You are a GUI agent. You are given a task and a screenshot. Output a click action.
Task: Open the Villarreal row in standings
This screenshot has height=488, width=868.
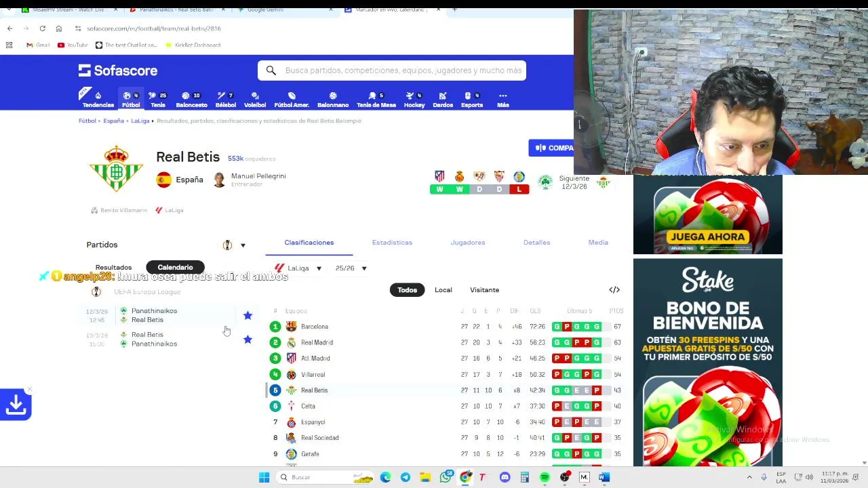pos(446,374)
